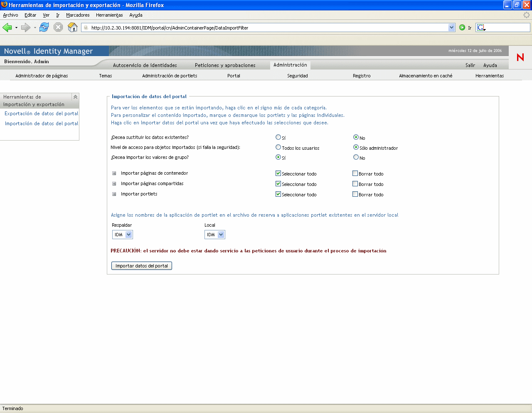
Task: Click the Google search input box
Action: pos(508,27)
